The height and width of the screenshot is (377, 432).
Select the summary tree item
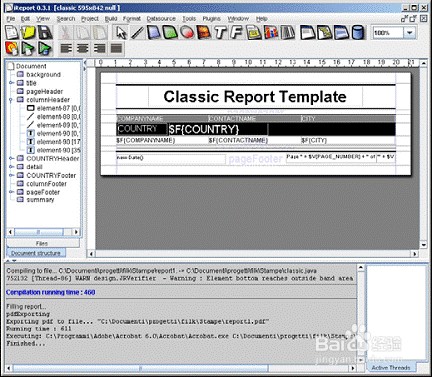click(40, 200)
